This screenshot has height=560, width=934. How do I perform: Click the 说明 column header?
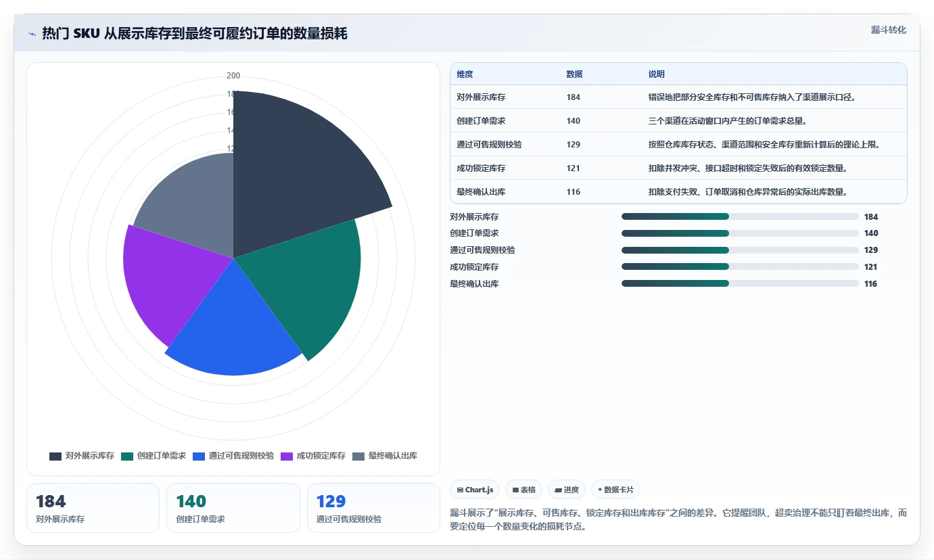(657, 74)
